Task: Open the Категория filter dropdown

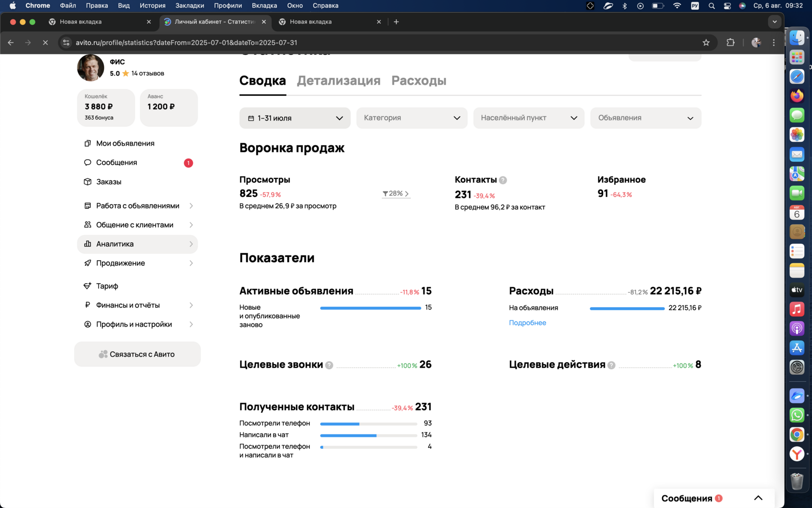Action: pos(412,118)
